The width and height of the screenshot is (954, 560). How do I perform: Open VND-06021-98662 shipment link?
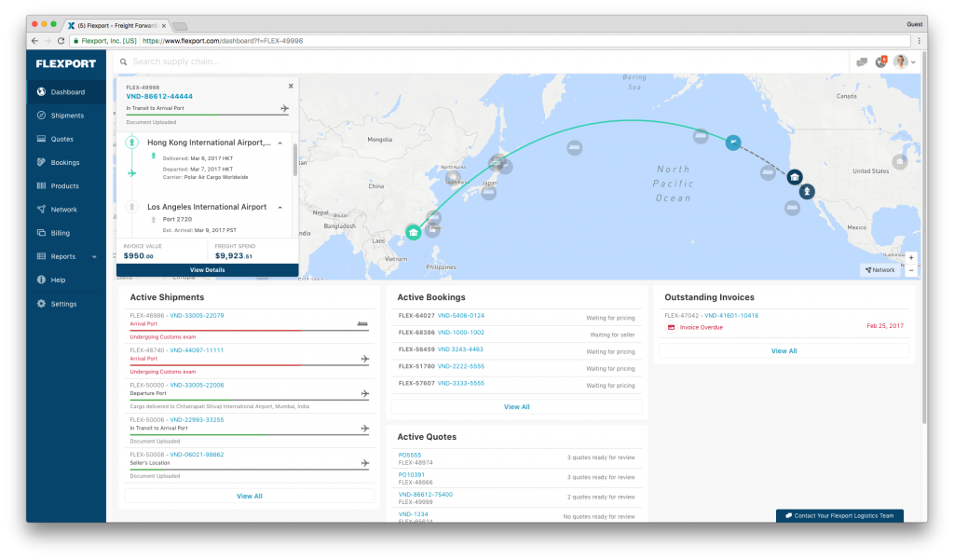[x=197, y=455]
